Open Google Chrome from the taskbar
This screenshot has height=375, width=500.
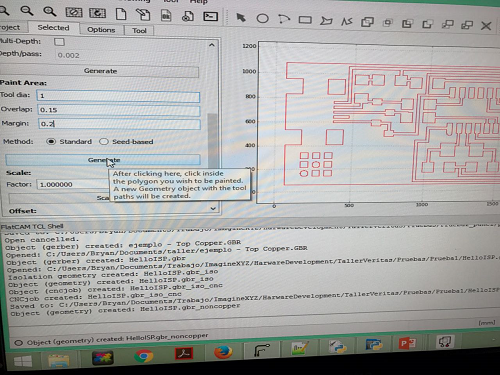144,356
